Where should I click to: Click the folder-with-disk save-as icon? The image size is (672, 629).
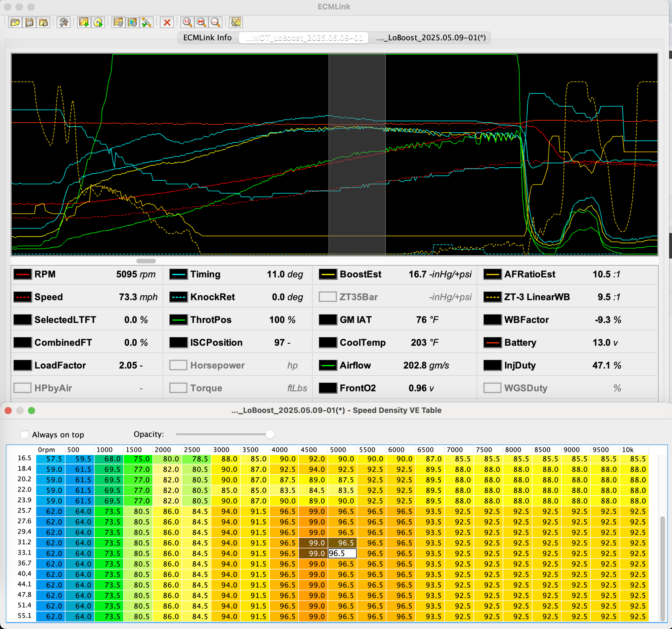pyautogui.click(x=43, y=22)
